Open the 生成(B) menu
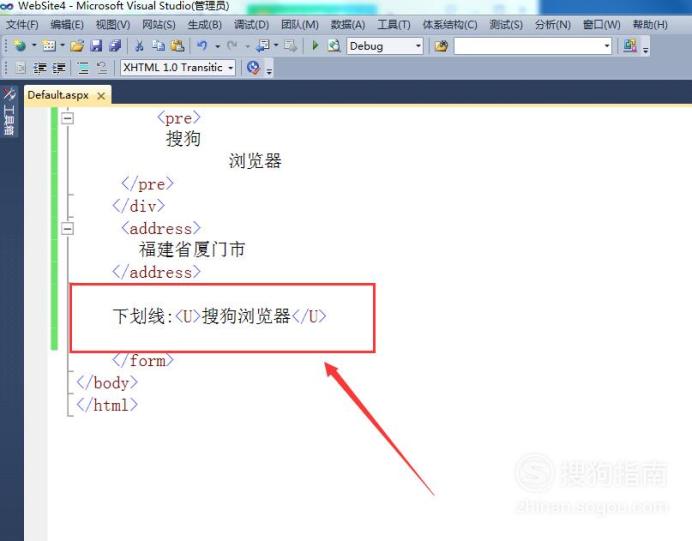Image resolution: width=692 pixels, height=541 pixels. click(205, 24)
